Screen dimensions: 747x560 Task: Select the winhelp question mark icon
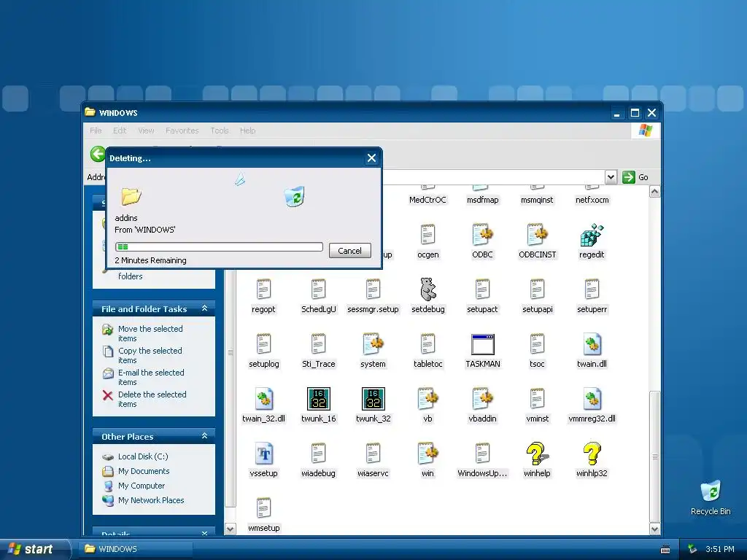(x=537, y=454)
